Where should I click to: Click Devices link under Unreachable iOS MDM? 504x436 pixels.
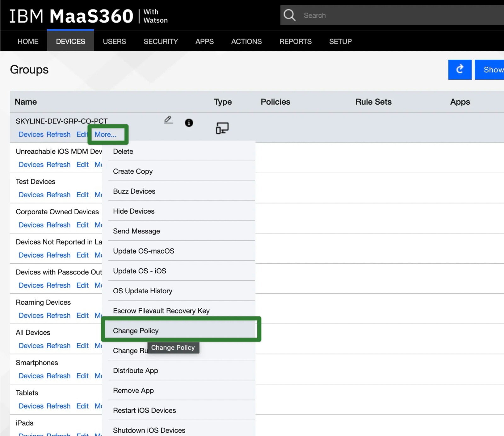[31, 165]
